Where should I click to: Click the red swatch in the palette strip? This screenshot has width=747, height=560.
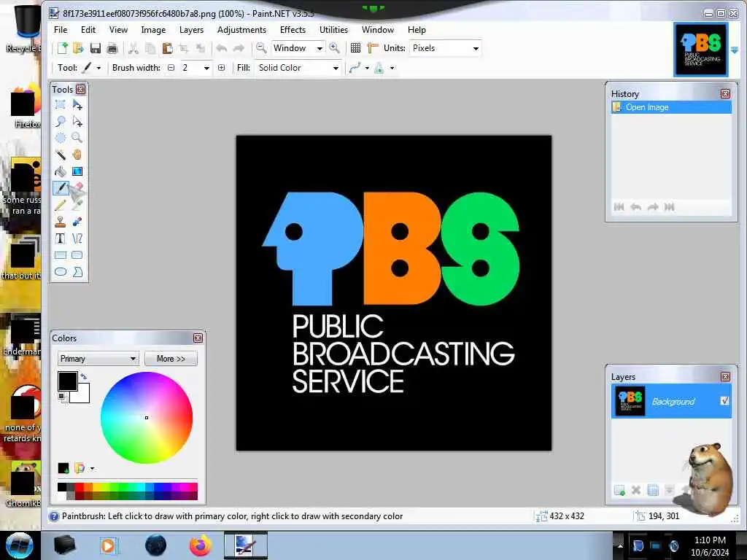[80, 487]
